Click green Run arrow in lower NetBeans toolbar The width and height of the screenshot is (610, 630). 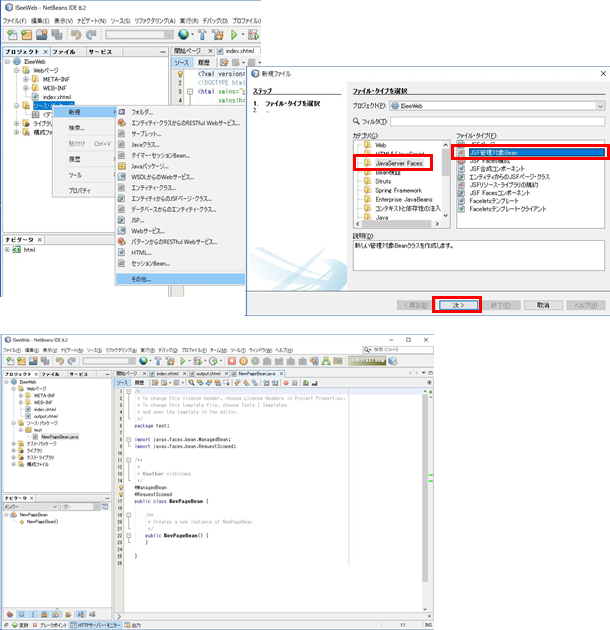tap(183, 361)
